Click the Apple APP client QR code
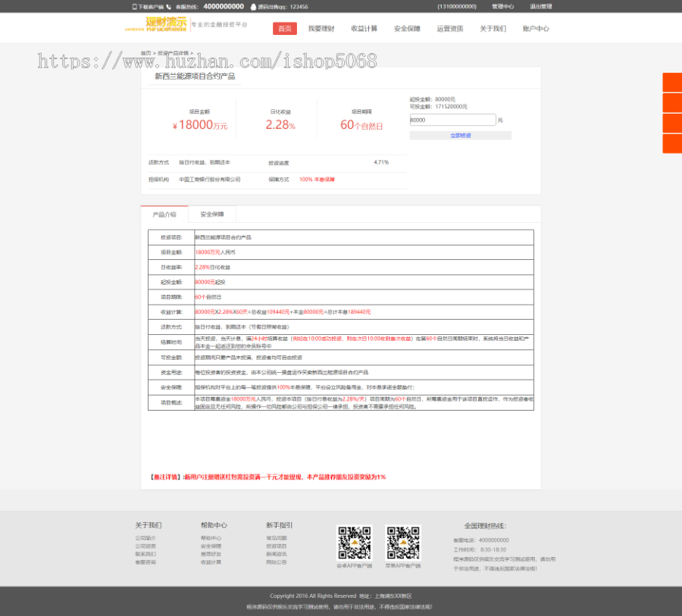This screenshot has height=616, width=682. click(x=403, y=543)
